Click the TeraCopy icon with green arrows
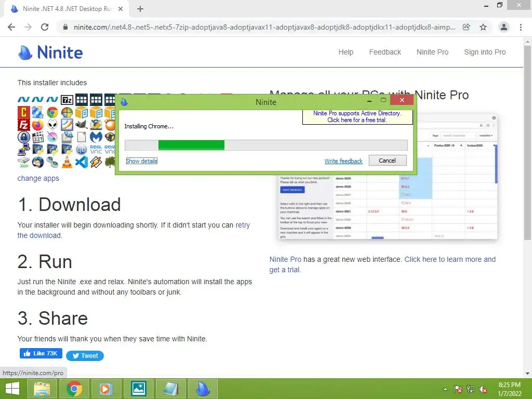Image resolution: width=532 pixels, height=399 pixels. [x=24, y=162]
